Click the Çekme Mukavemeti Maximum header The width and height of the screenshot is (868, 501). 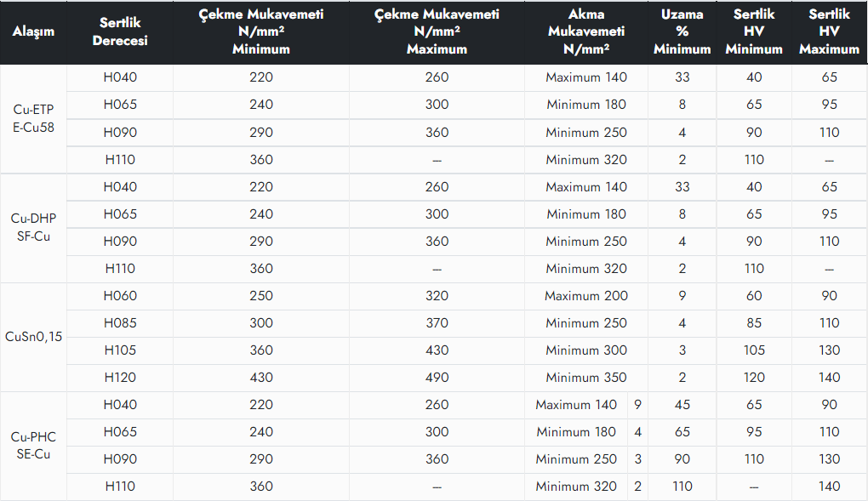[x=437, y=32]
